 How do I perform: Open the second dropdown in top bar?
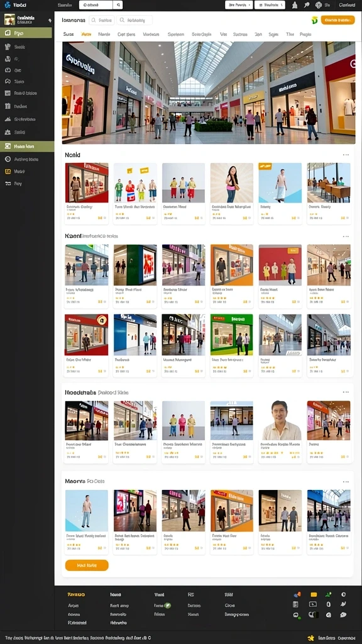click(270, 5)
